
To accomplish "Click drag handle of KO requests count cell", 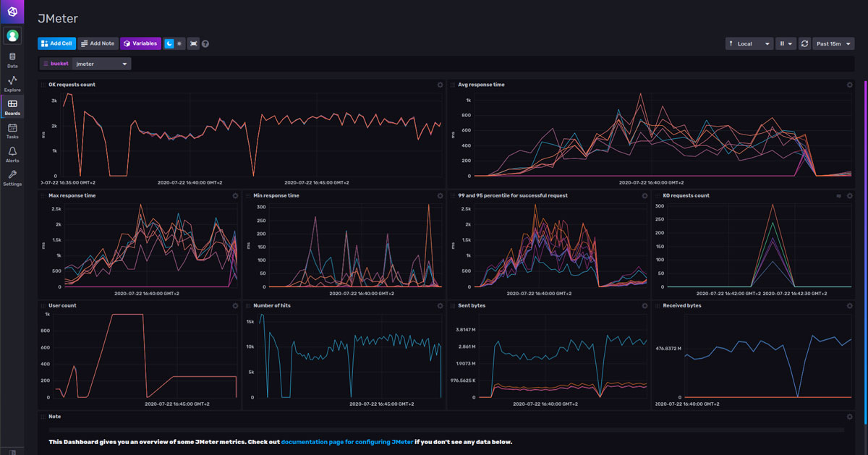I will tap(658, 195).
